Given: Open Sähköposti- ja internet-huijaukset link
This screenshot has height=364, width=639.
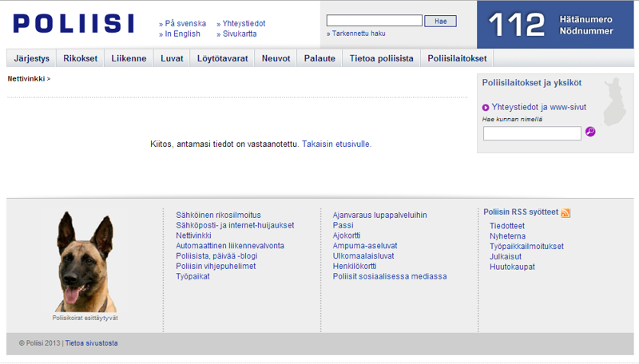Looking at the screenshot, I should click(x=235, y=225).
